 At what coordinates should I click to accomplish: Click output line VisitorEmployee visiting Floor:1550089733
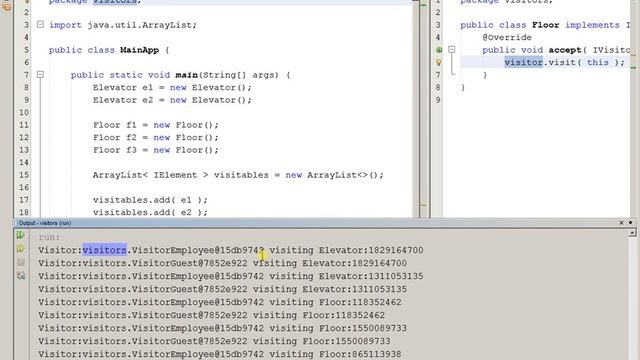222,329
